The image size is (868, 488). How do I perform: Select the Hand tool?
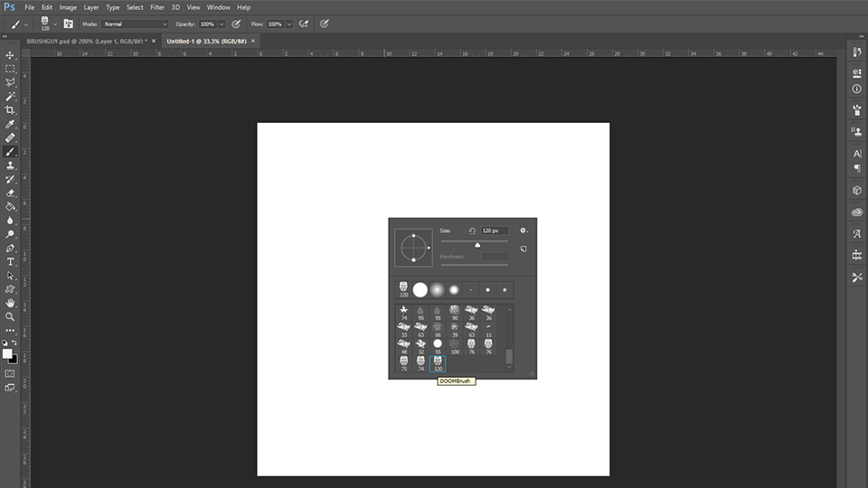(10, 303)
